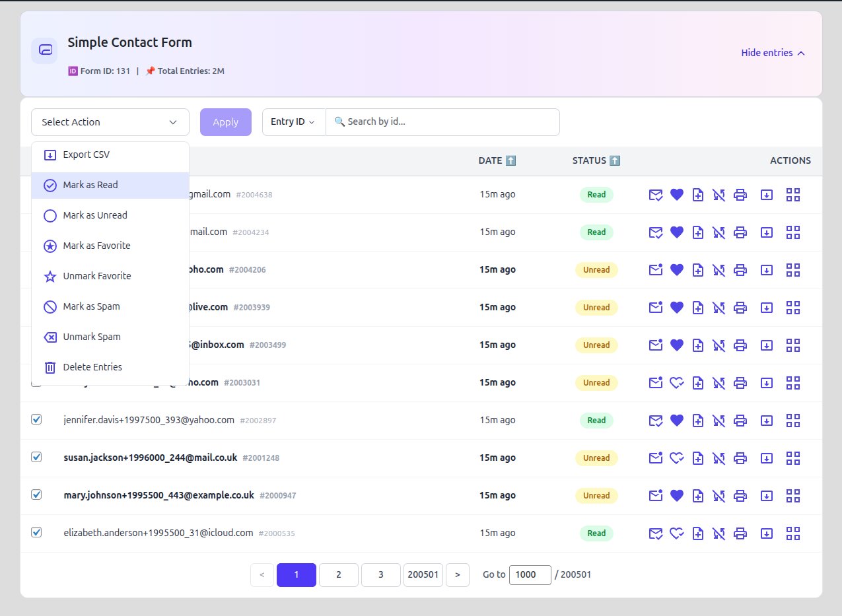Toggle the elizabeth.anderson entry checkbox
This screenshot has height=616, width=842.
pos(37,532)
